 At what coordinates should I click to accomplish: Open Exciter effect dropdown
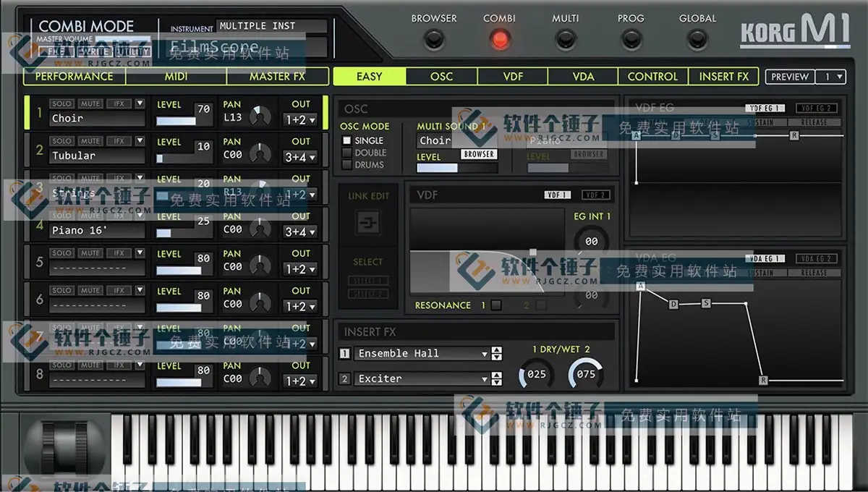click(x=422, y=378)
